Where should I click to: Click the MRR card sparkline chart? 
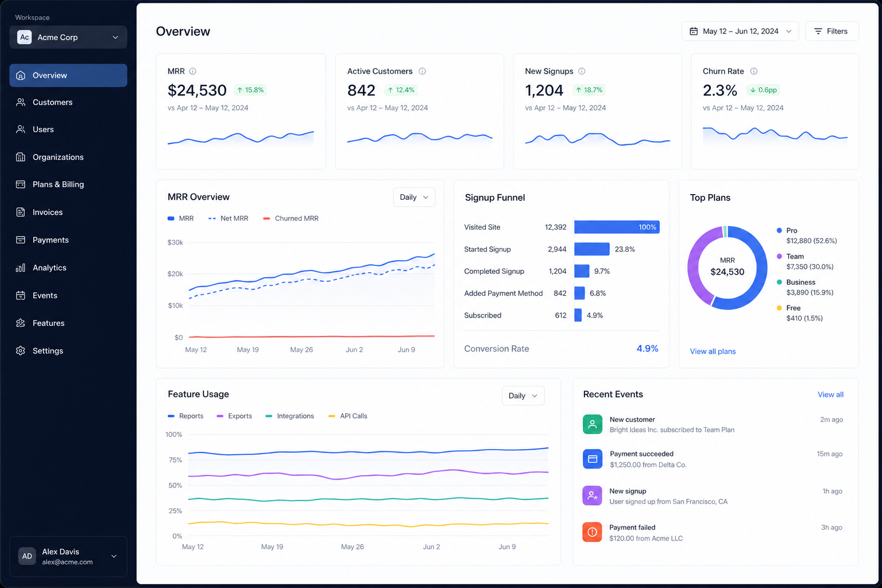coord(241,138)
